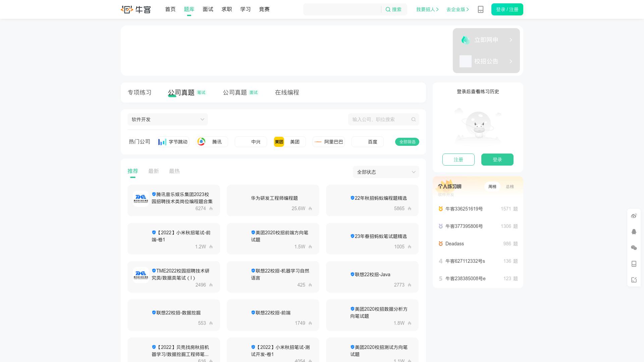Click the search magnifier icon in header

[x=388, y=9]
